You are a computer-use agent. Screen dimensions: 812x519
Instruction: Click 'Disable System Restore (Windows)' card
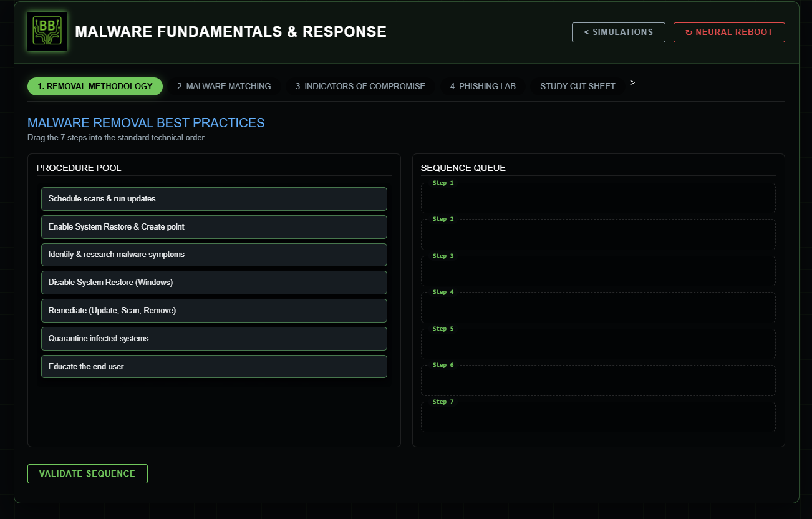tap(214, 282)
